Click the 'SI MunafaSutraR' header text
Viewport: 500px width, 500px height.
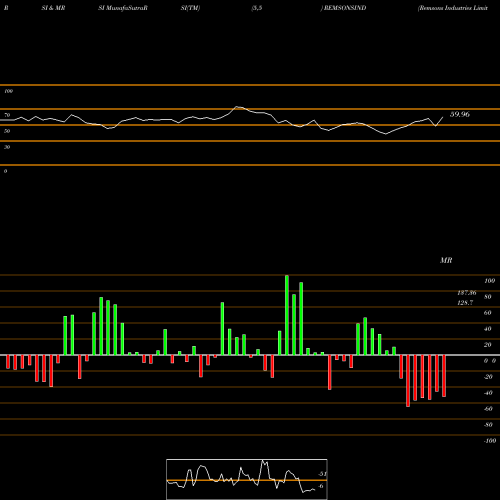123,8
